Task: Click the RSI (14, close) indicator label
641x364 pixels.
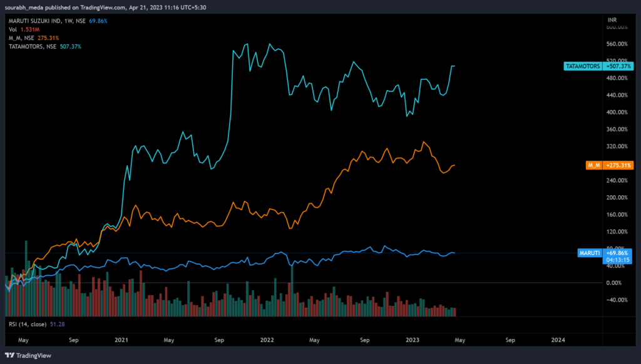Action: [28, 325]
